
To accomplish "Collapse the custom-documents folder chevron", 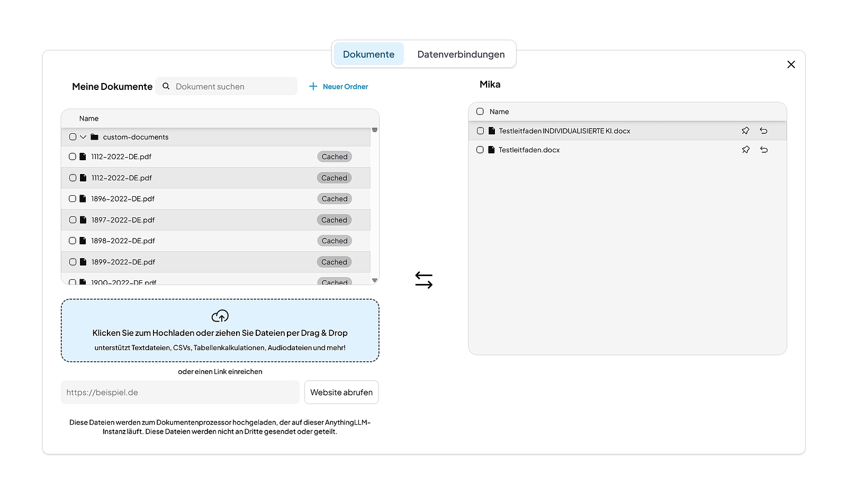I will click(x=83, y=137).
